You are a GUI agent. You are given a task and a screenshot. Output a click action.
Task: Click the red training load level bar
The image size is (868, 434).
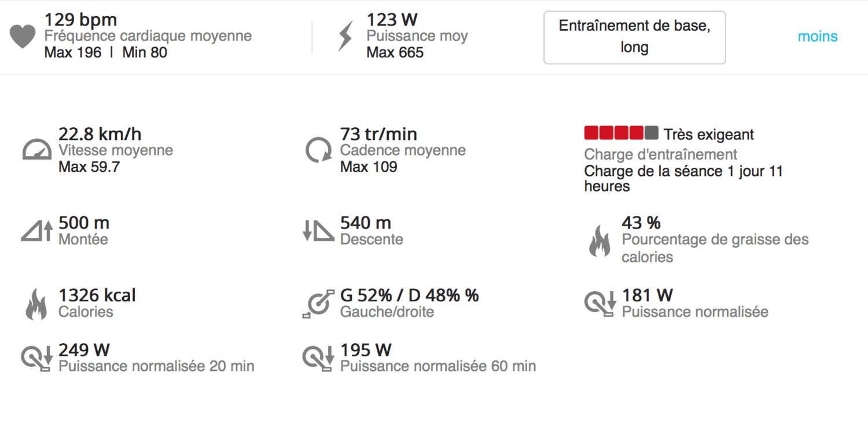tap(621, 133)
